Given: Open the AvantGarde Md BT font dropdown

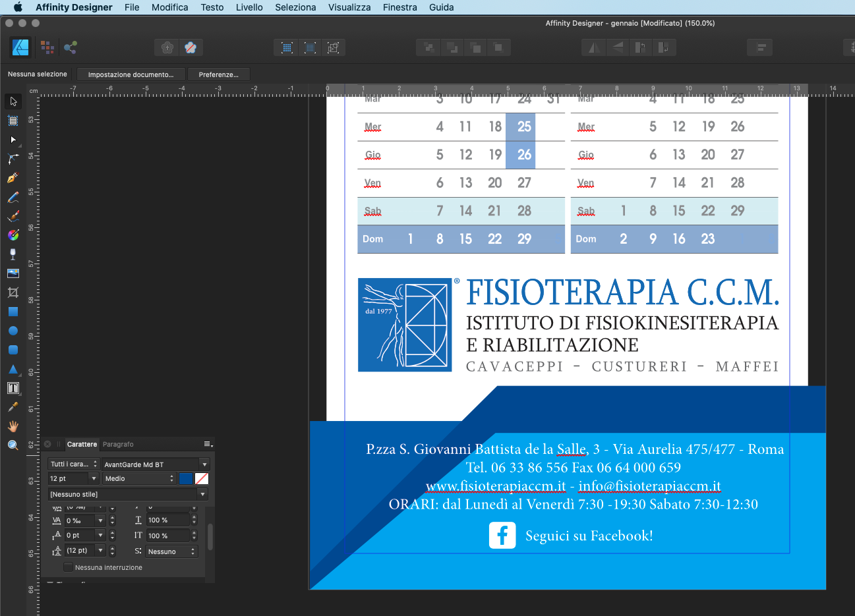Looking at the screenshot, I should [x=204, y=464].
